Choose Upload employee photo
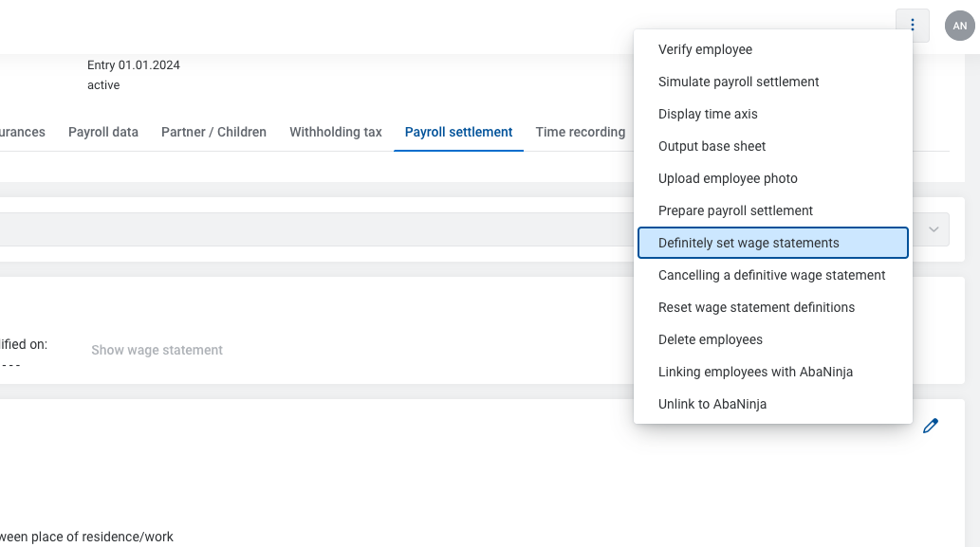This screenshot has width=980, height=547. click(728, 178)
